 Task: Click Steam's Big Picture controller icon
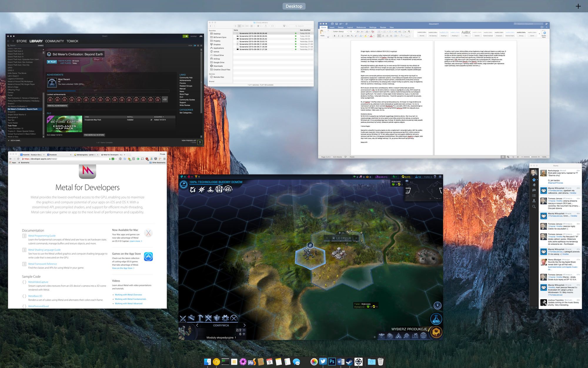201,36
